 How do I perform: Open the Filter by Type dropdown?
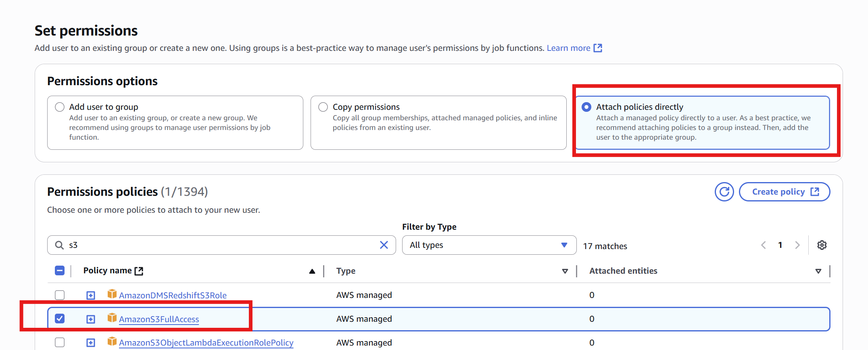(489, 245)
